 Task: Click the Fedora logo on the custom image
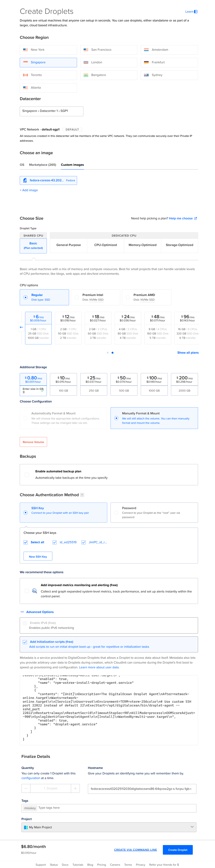(x=25, y=181)
